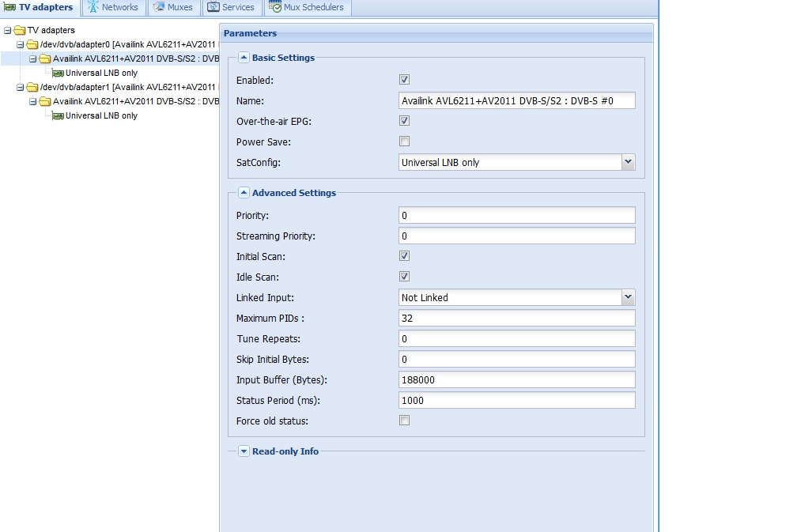Click the Parameters panel header
The width and height of the screenshot is (797, 532).
(x=436, y=33)
